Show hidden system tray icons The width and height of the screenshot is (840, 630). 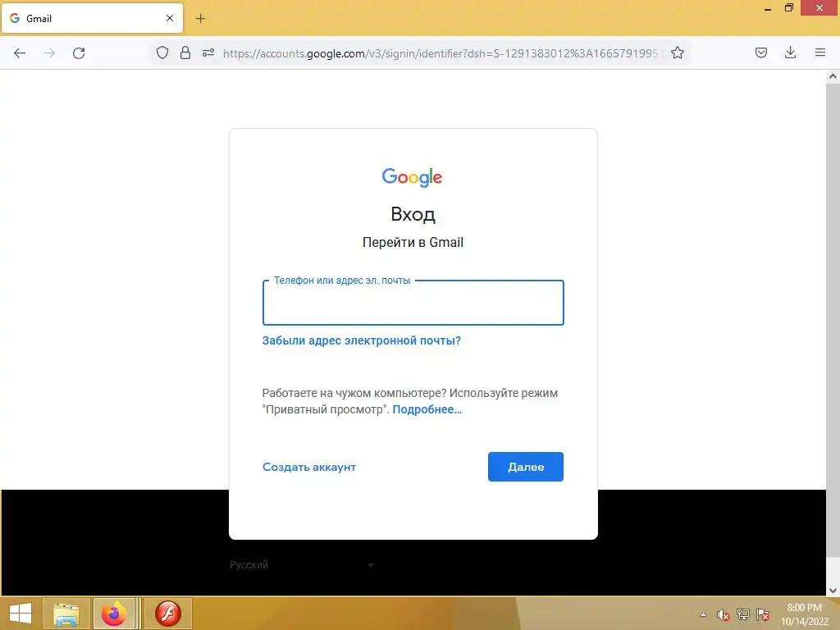(x=703, y=614)
